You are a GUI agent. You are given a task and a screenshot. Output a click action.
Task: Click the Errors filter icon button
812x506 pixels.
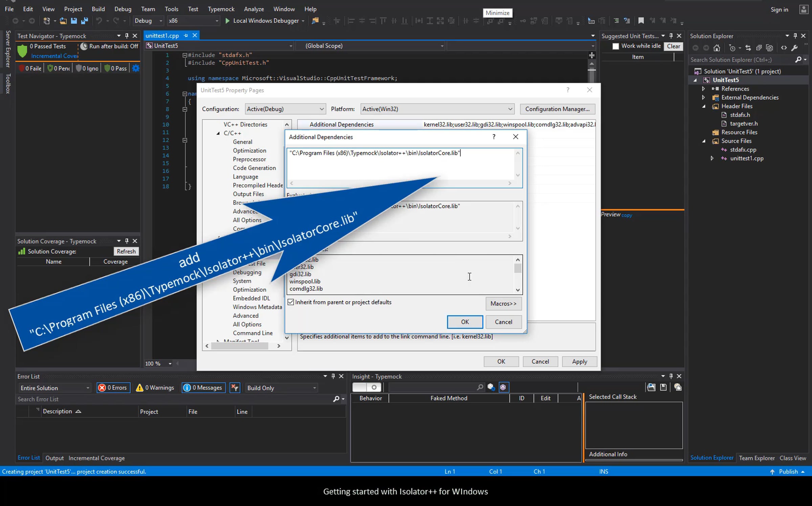pyautogui.click(x=113, y=388)
